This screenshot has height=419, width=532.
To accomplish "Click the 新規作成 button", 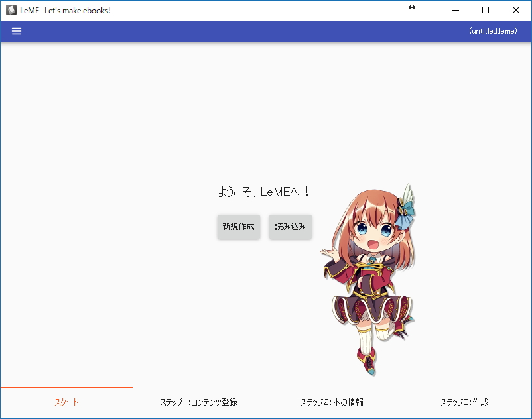I will [239, 227].
